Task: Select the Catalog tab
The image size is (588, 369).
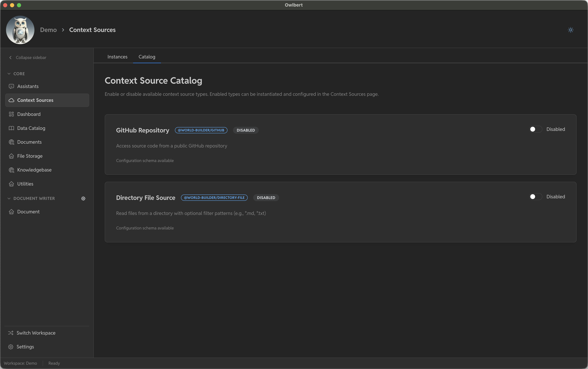Action: [x=147, y=57]
